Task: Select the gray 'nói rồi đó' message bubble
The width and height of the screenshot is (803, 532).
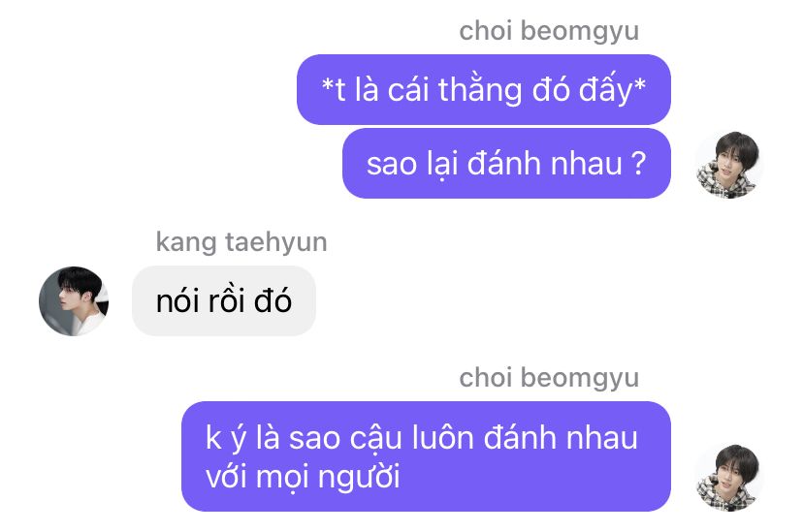Action: [x=224, y=300]
